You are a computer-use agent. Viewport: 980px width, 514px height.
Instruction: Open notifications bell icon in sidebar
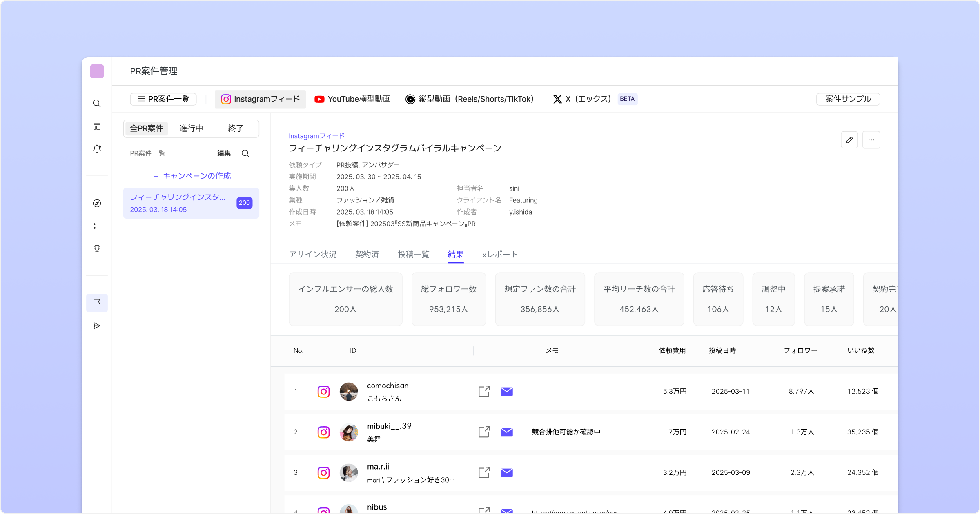97,149
